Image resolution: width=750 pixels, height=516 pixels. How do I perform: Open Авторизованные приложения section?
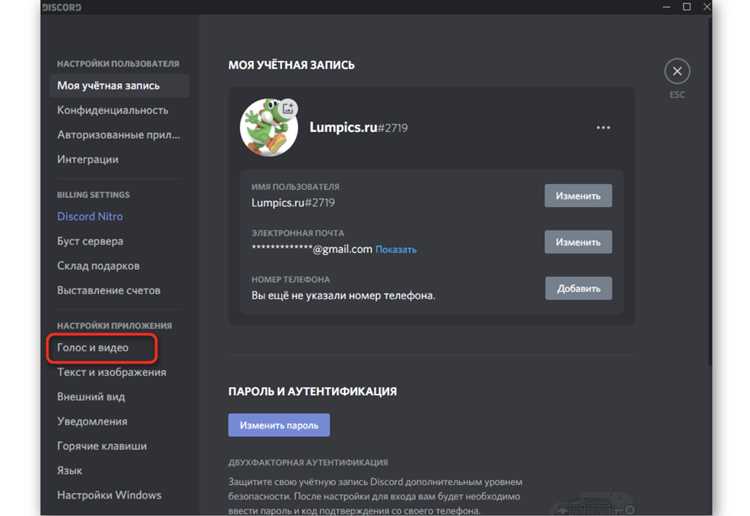tap(119, 135)
